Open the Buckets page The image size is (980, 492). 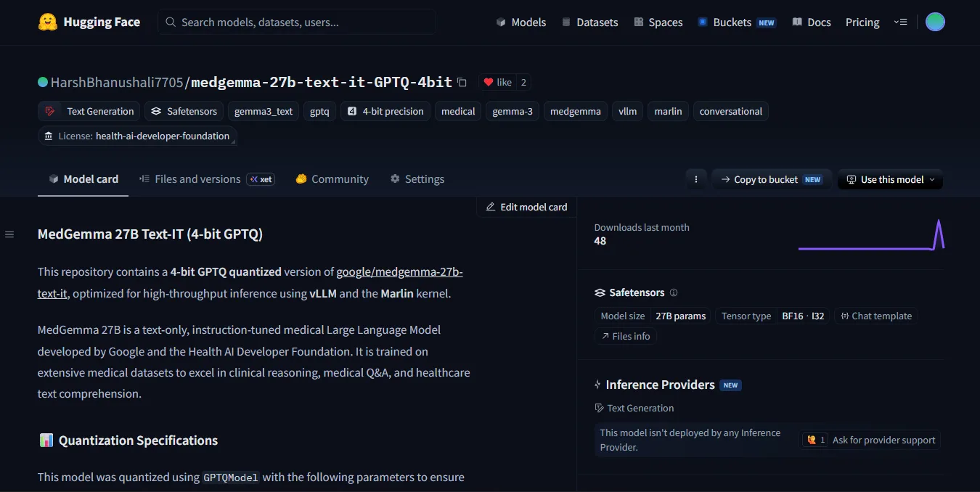[737, 22]
